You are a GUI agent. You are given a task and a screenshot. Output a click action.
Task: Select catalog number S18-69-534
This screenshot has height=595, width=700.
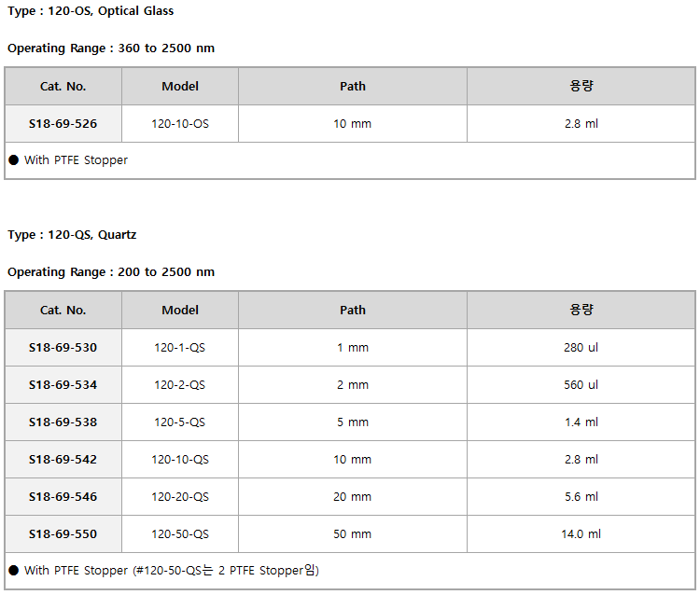point(63,384)
